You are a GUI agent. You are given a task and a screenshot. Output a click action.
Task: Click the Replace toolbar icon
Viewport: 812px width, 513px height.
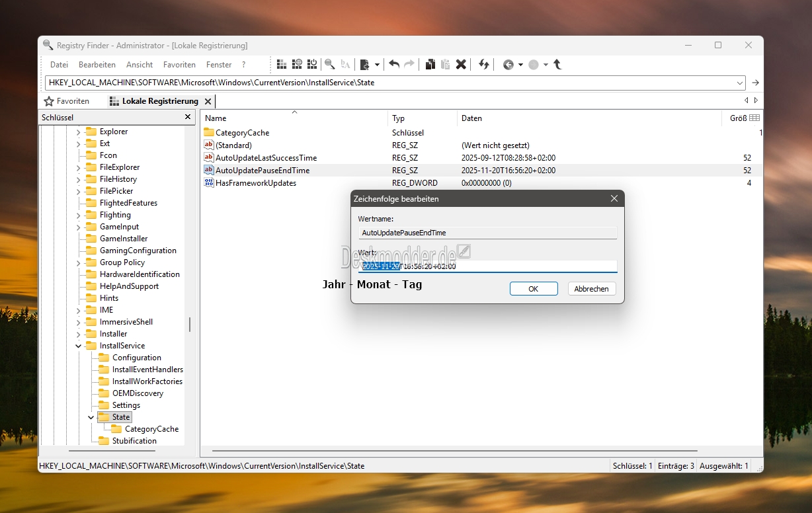click(x=345, y=64)
